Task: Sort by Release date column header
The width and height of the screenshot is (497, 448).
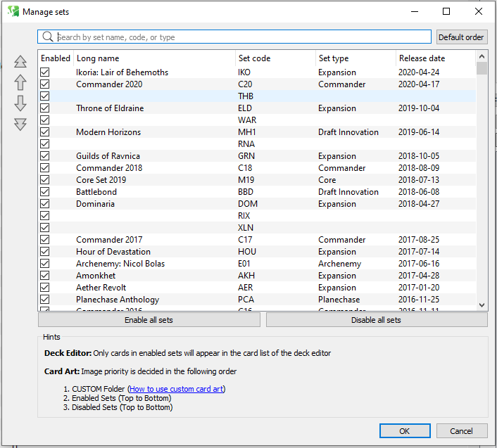Action: [436, 58]
